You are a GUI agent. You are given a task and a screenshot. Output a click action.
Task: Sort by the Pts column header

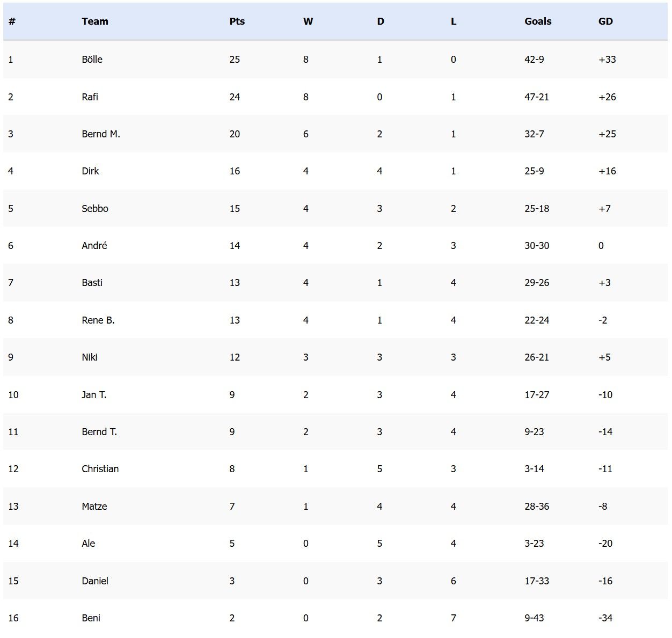pyautogui.click(x=237, y=21)
